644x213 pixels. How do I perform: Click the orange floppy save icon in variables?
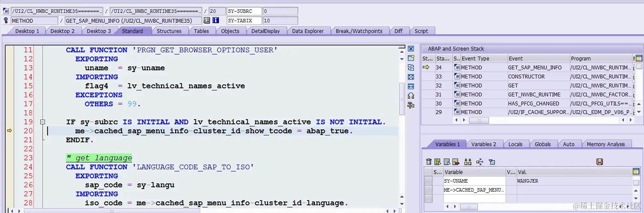(600, 162)
